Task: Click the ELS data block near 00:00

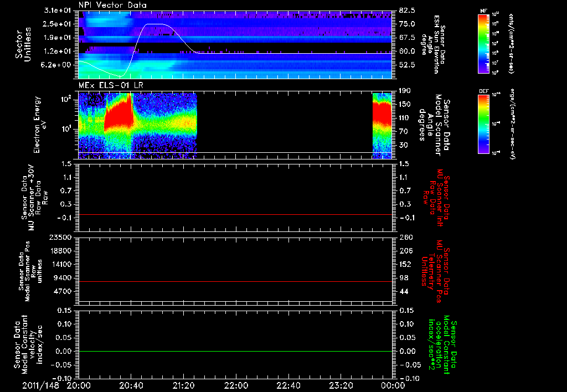Action: point(382,126)
